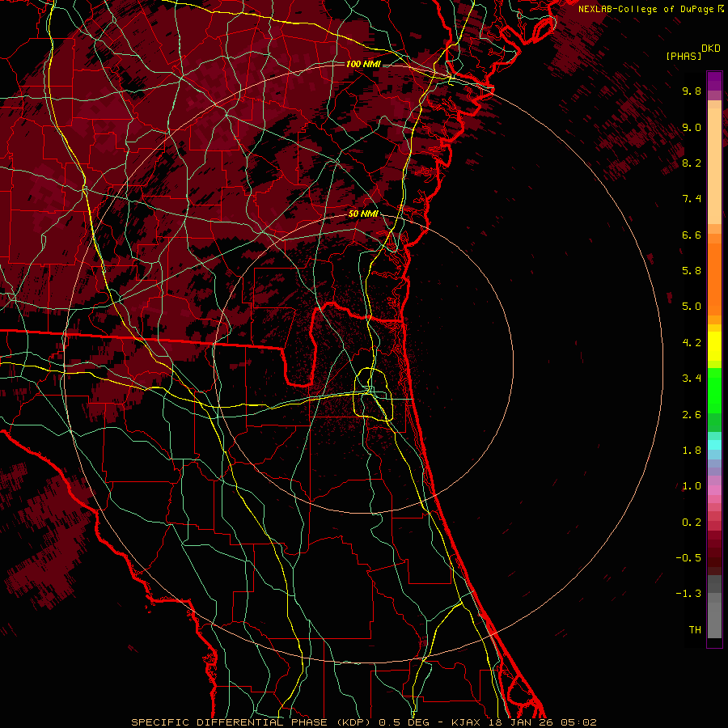The width and height of the screenshot is (728, 728).
Task: Click the 9.0 scale value
Action: point(692,127)
